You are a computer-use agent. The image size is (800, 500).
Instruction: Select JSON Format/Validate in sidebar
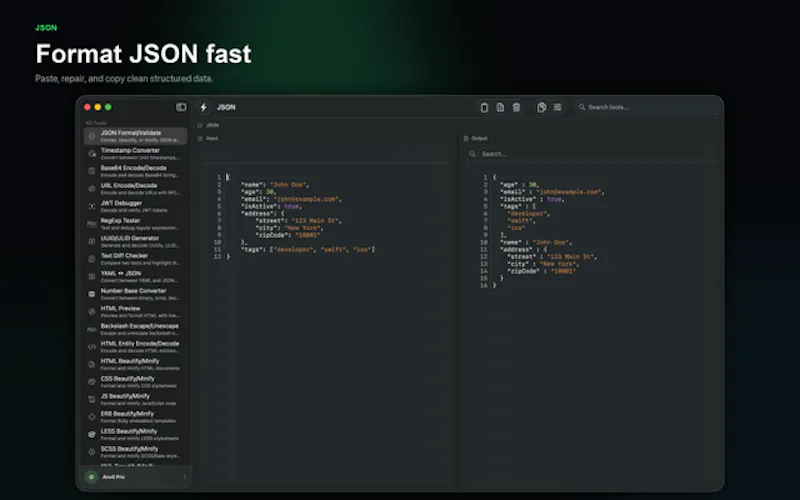point(135,136)
